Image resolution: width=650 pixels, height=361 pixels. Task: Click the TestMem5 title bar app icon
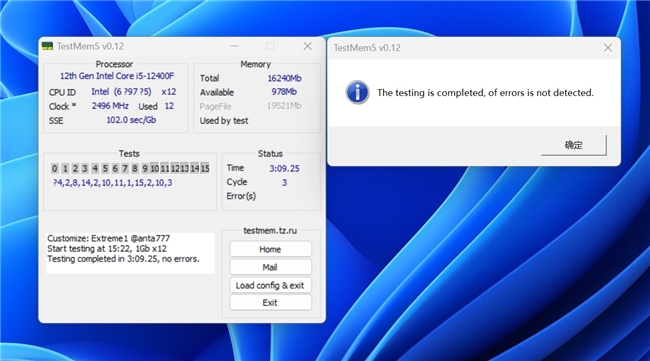click(48, 46)
